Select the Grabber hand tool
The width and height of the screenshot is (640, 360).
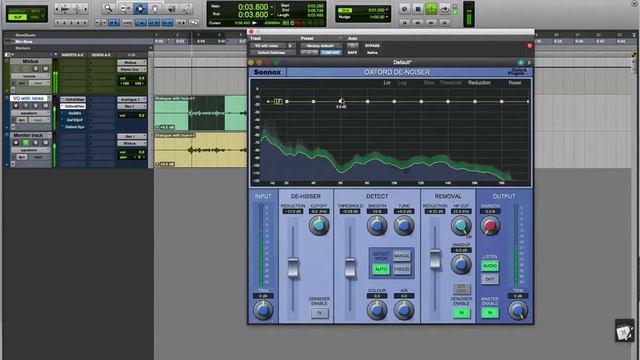coord(156,8)
